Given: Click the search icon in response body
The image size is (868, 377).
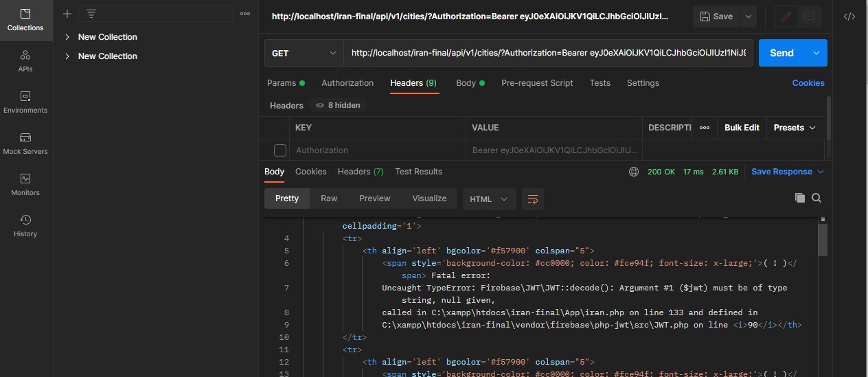Looking at the screenshot, I should pos(816,198).
